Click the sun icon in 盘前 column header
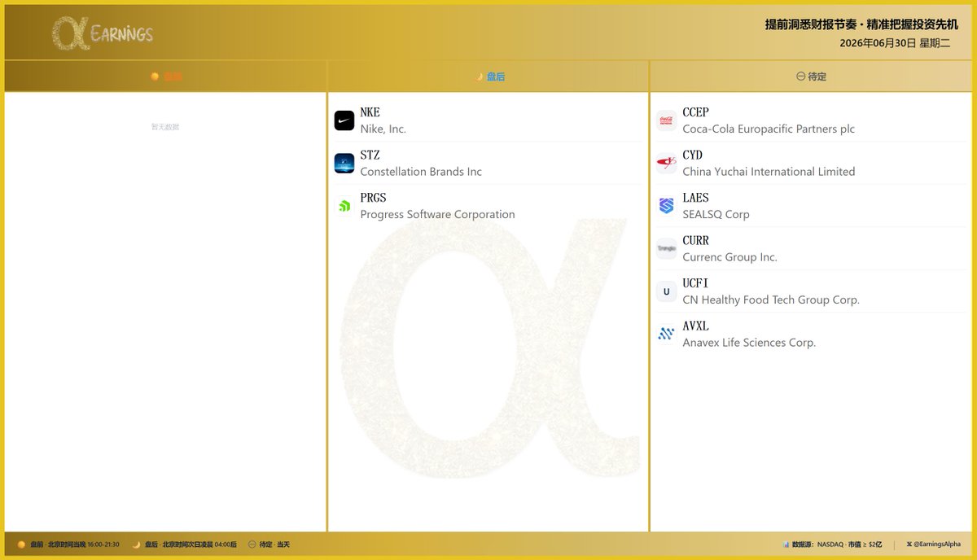 coord(155,77)
